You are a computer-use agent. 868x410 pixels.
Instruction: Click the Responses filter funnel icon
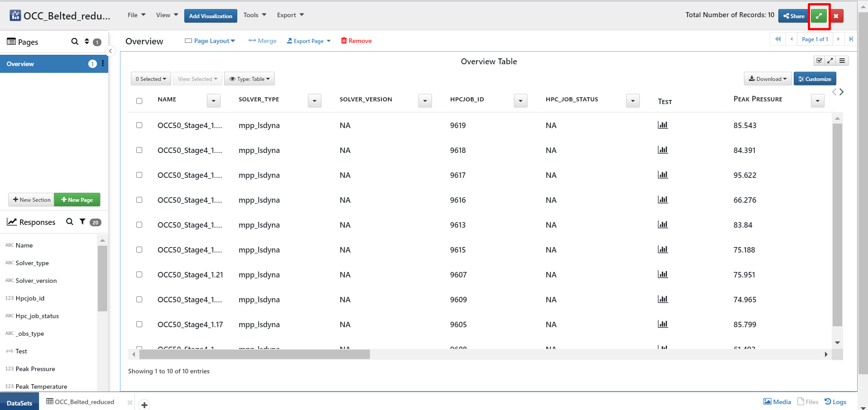click(82, 222)
